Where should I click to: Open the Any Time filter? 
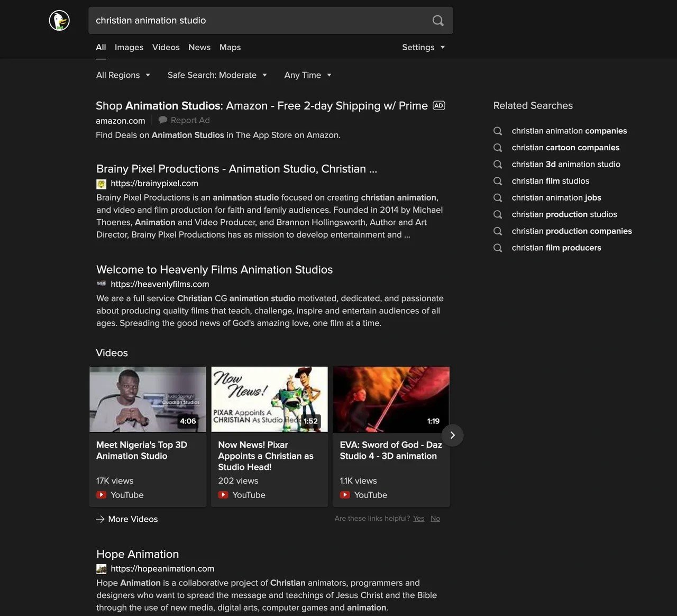pyautogui.click(x=308, y=75)
